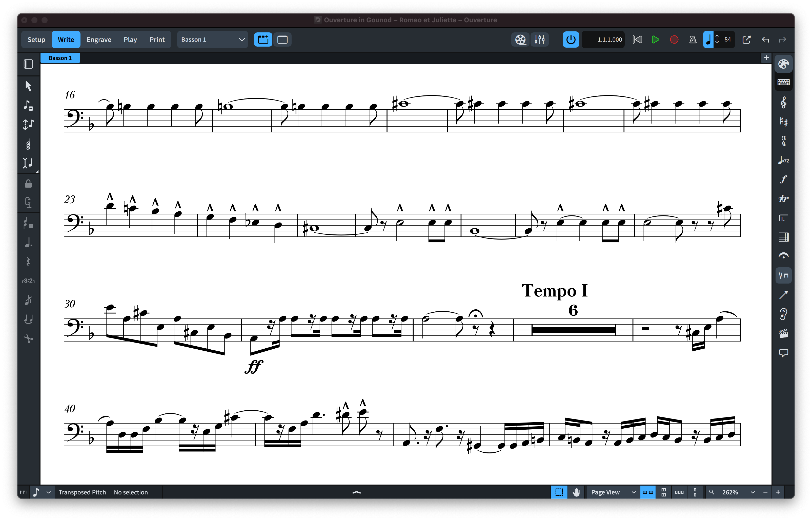This screenshot has width=812, height=520.
Task: Toggle Chord input mode
Action: (x=28, y=144)
